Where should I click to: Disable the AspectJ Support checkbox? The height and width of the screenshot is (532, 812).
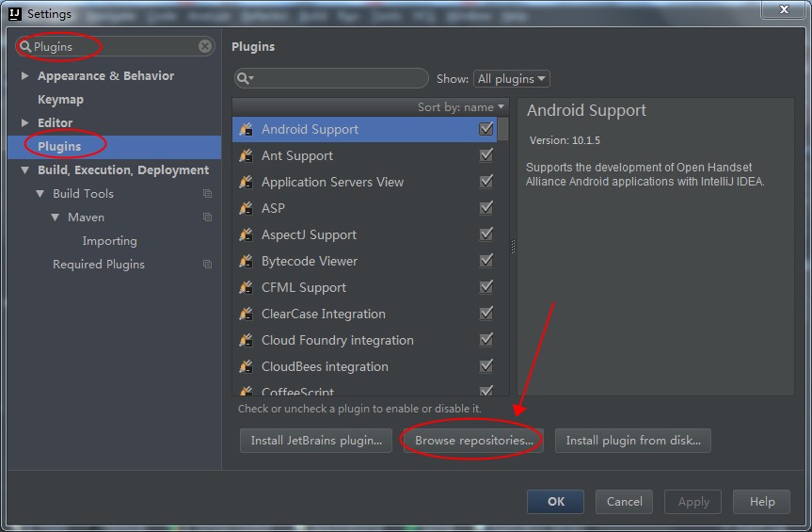tap(486, 234)
